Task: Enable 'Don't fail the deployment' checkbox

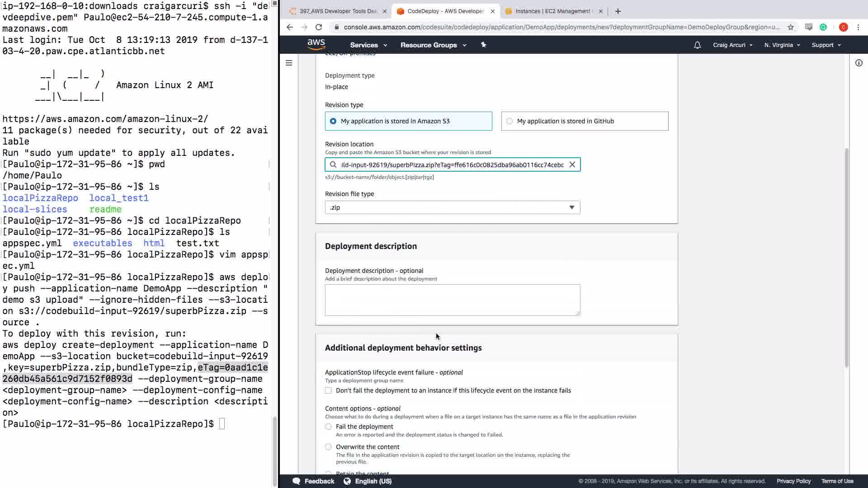Action: tap(328, 390)
